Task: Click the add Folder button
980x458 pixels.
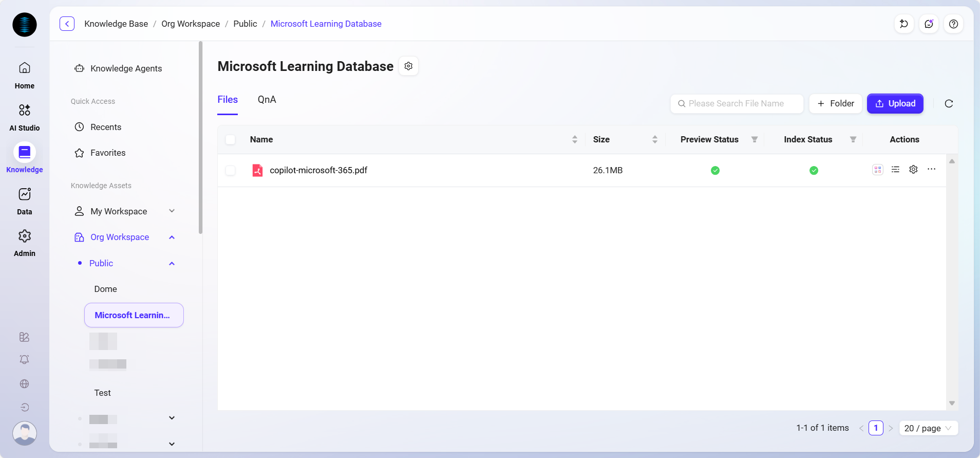Action: (x=835, y=104)
